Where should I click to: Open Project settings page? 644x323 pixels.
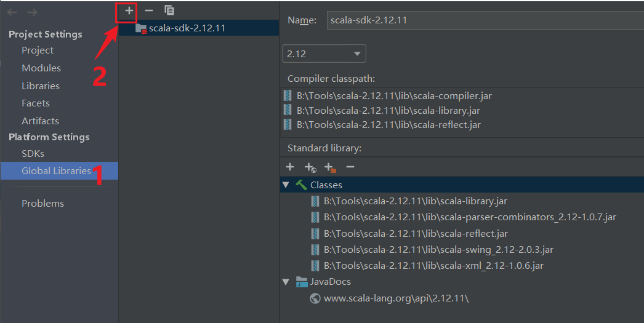[38, 50]
